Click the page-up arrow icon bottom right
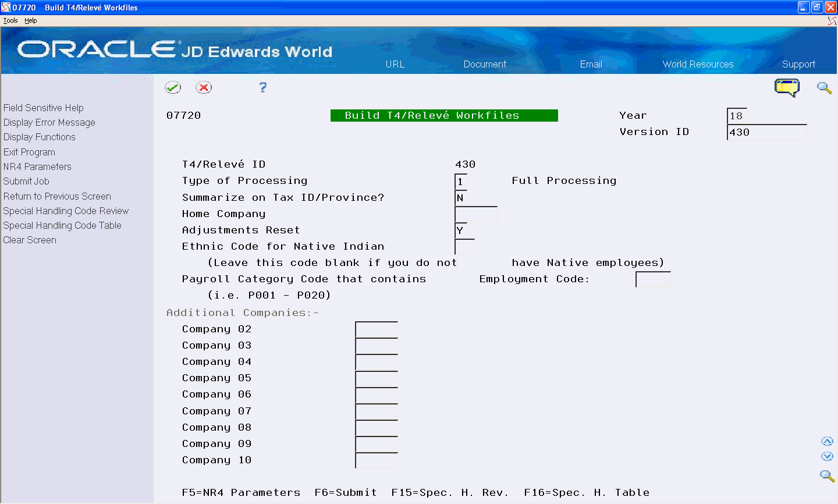Image resolution: width=838 pixels, height=504 pixels. (828, 441)
